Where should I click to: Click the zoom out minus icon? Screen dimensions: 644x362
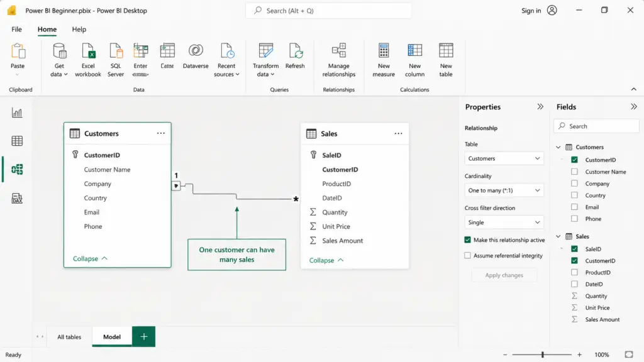click(505, 354)
